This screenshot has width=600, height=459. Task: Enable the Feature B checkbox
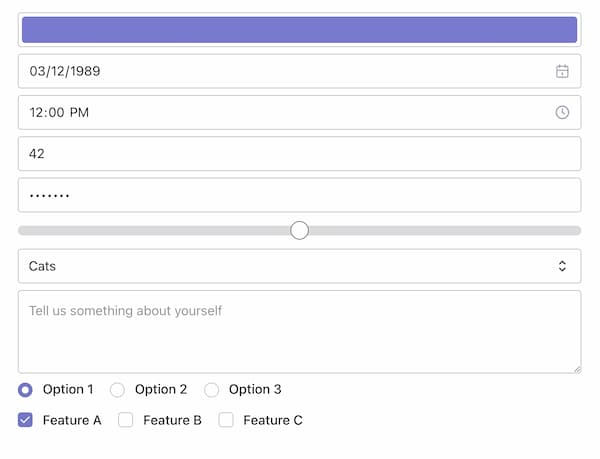(x=126, y=420)
